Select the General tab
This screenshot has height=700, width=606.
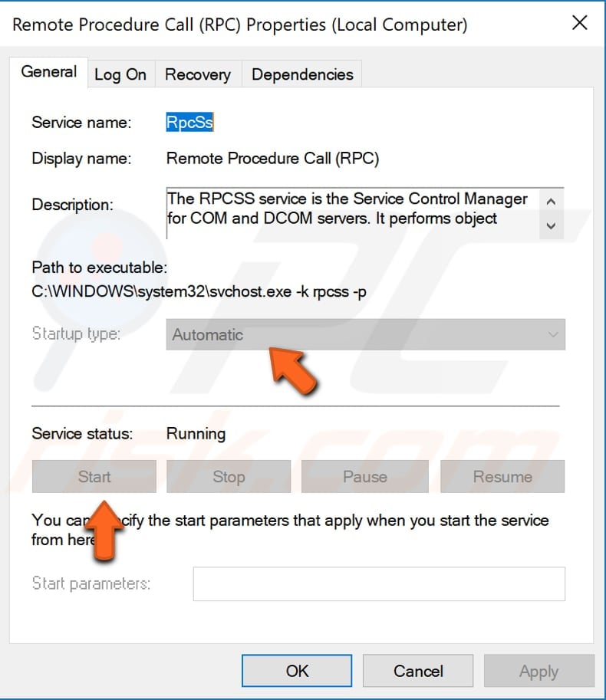click(48, 71)
